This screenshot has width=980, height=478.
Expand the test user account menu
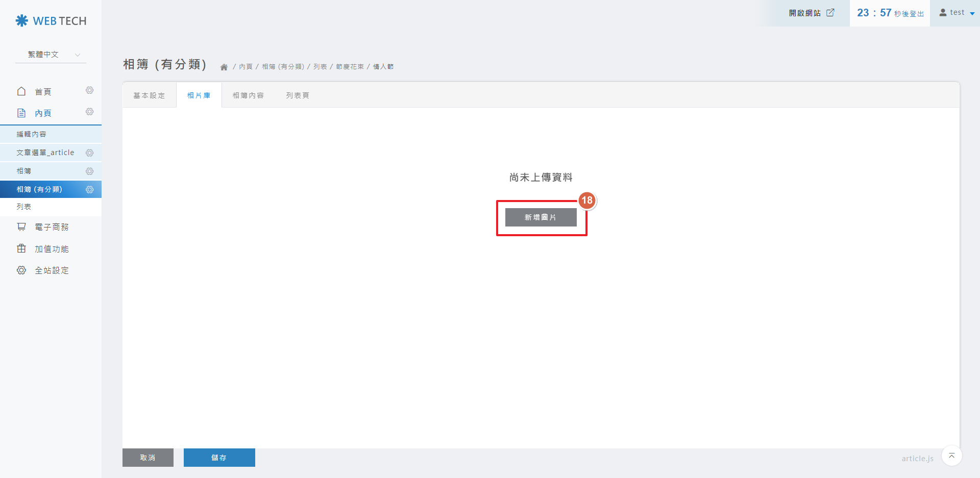(957, 13)
